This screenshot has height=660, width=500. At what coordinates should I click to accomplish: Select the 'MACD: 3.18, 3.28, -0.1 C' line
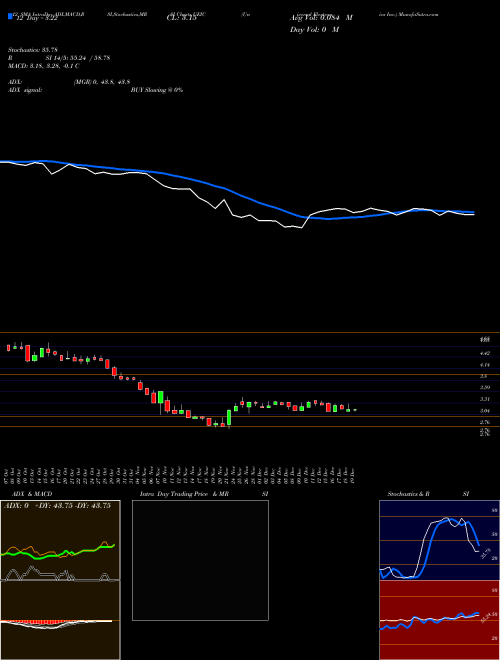point(44,66)
